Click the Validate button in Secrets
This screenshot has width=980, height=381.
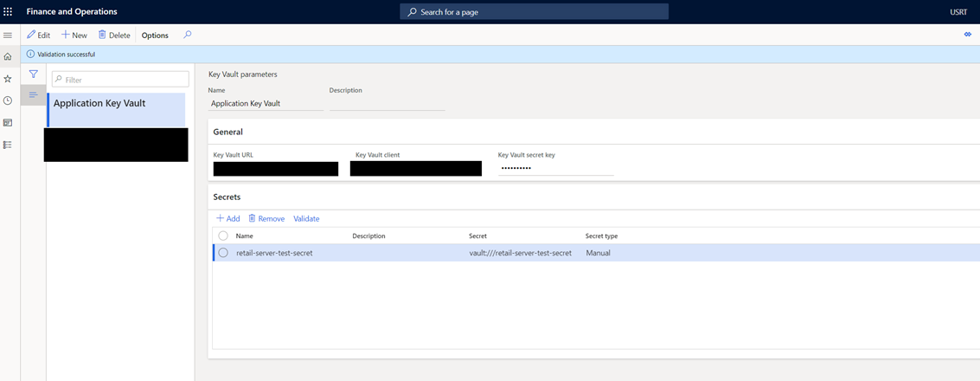point(306,219)
